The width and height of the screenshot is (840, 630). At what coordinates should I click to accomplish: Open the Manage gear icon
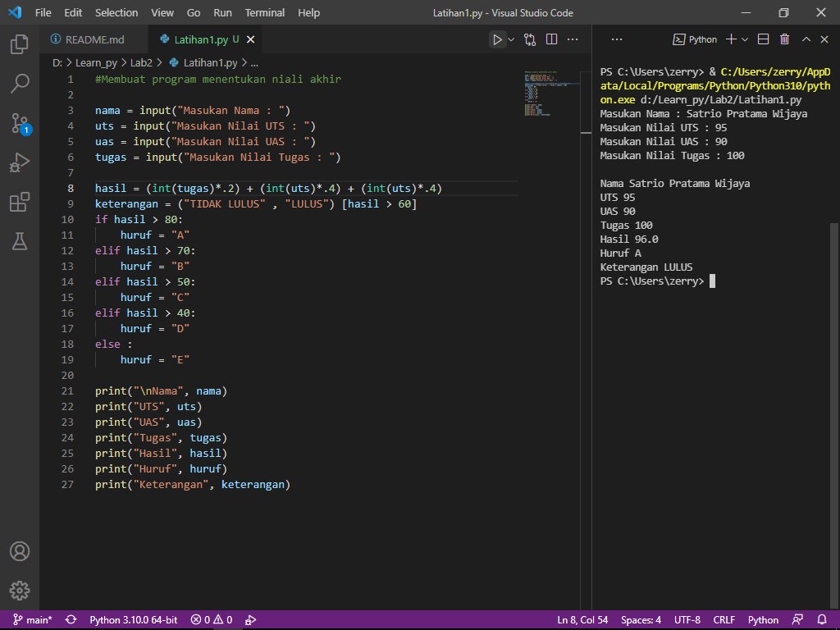[20, 591]
